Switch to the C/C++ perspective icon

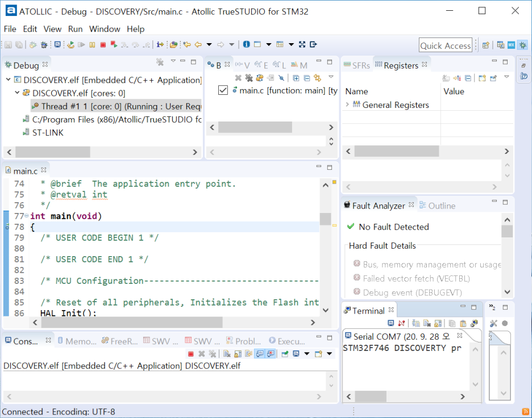click(500, 45)
